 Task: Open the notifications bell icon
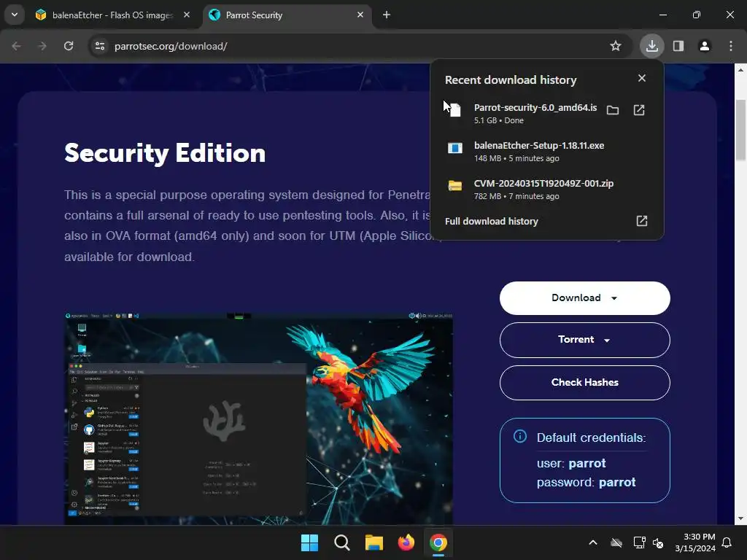click(727, 542)
